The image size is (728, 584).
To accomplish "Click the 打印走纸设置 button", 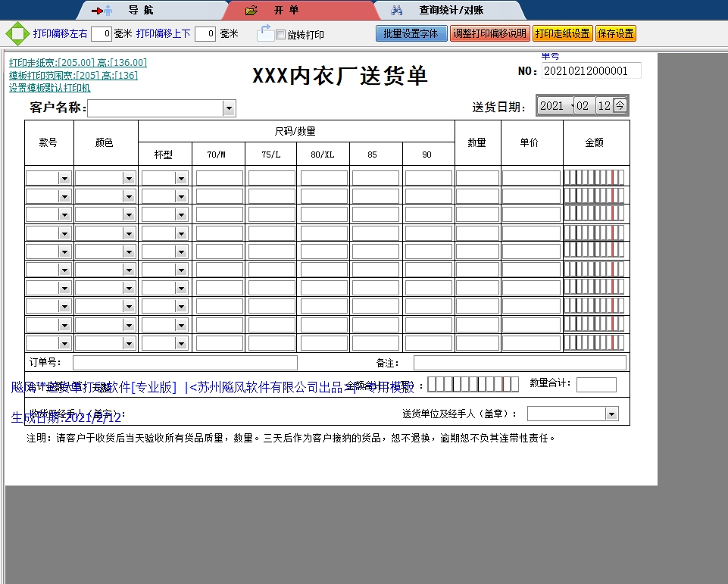I will [x=561, y=34].
